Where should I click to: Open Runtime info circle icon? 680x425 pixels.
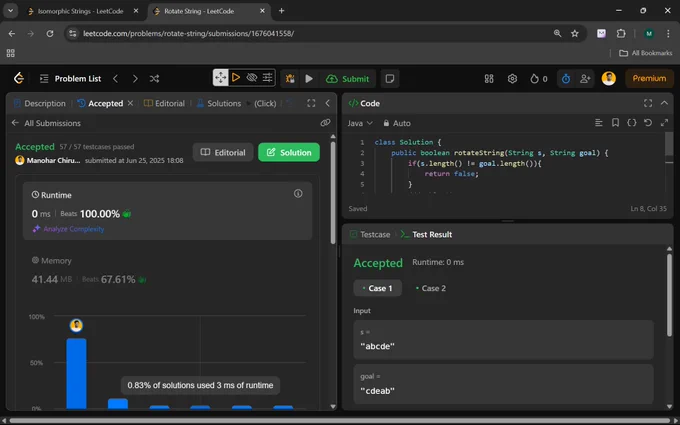tap(298, 193)
